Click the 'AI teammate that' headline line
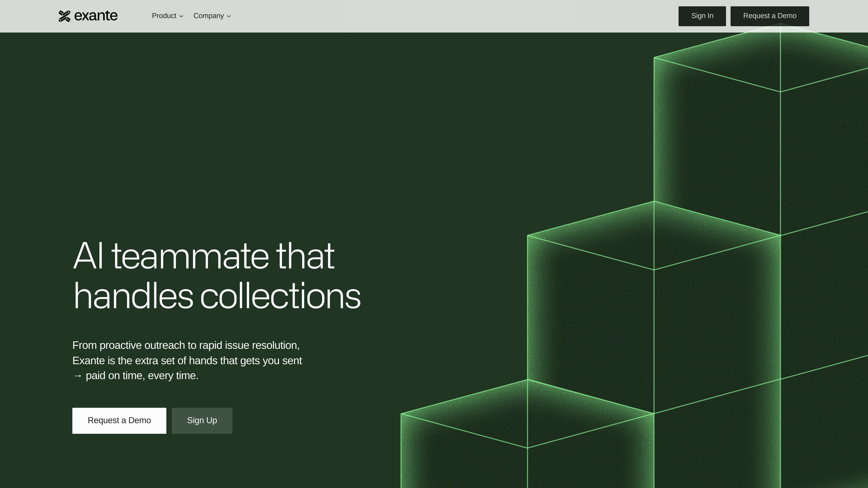This screenshot has width=868, height=488. click(x=203, y=256)
